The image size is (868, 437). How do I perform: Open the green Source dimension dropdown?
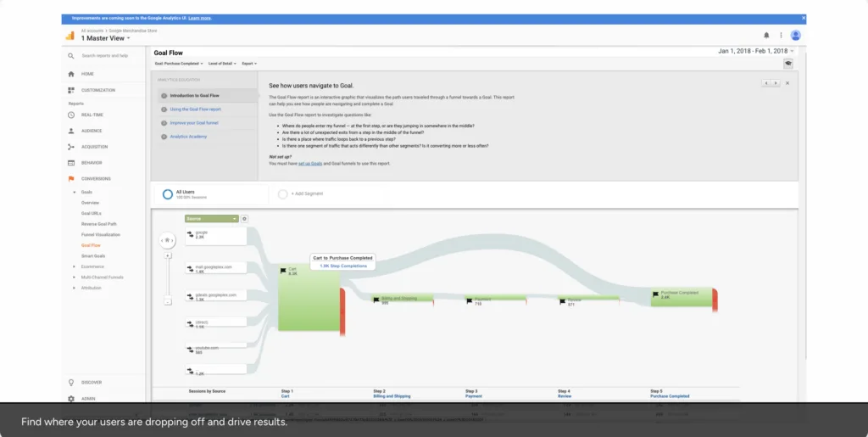coord(211,219)
